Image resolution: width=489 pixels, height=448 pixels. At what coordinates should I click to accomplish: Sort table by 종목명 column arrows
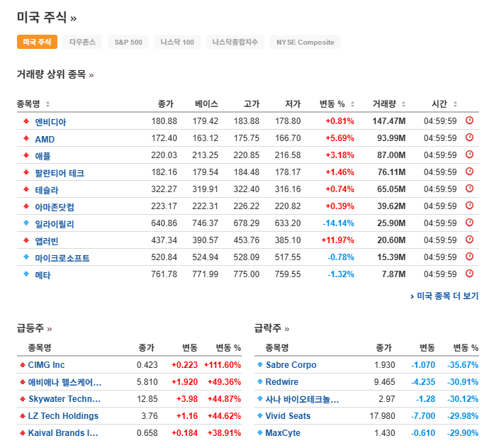(x=47, y=104)
